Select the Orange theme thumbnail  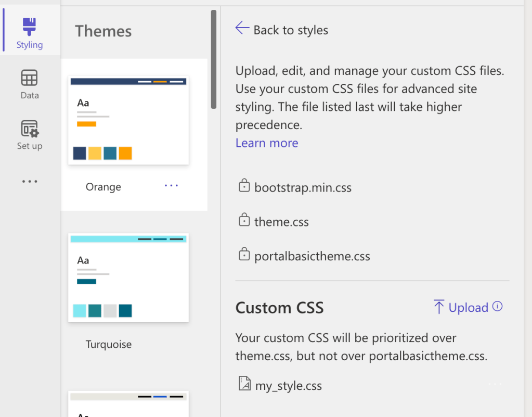click(x=128, y=121)
